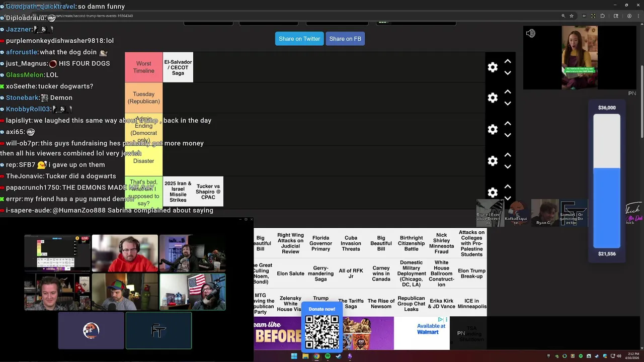
Task: Select Elon Salute tile
Action: 290,274
